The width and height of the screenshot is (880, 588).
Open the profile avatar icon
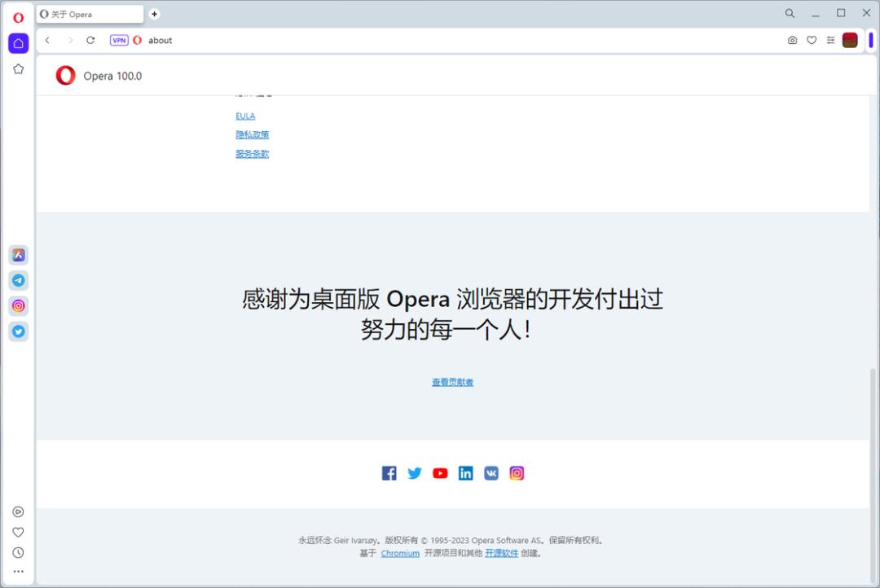(850, 40)
